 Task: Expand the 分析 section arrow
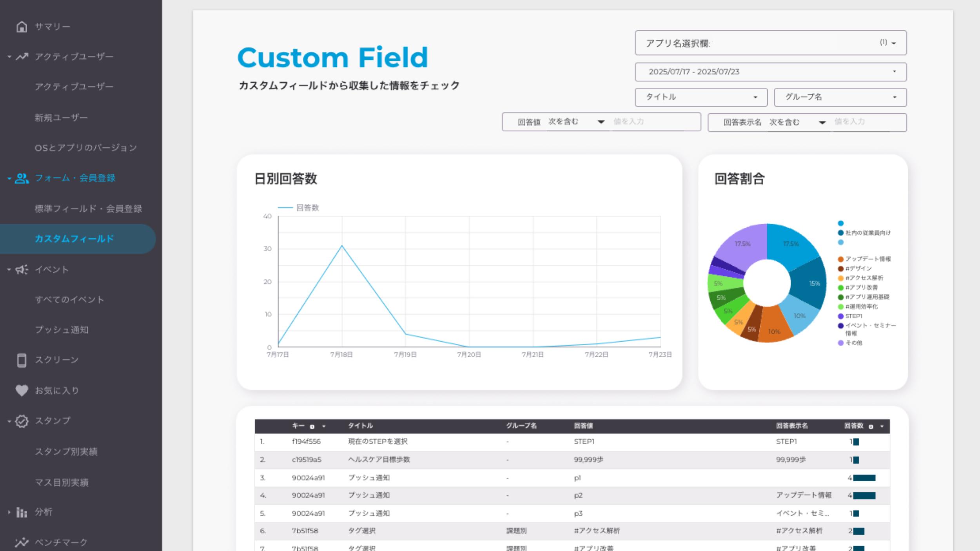(9, 512)
